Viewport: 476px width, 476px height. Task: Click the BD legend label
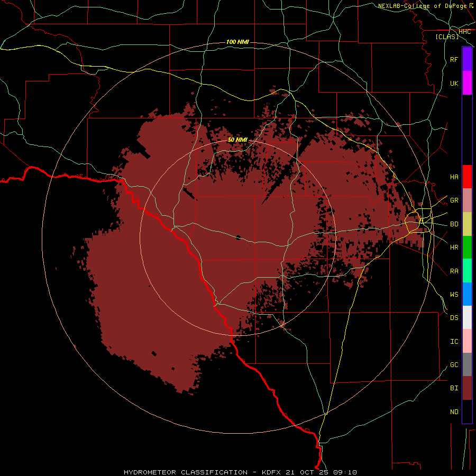[x=454, y=224]
